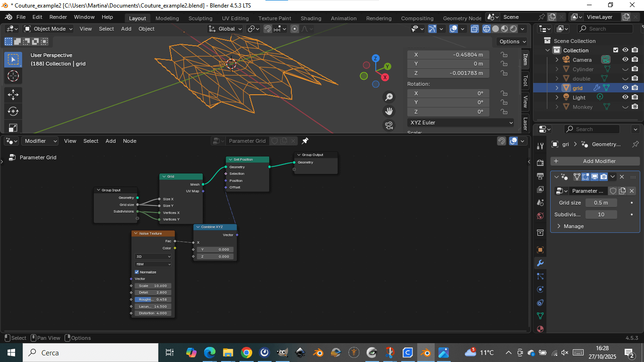The width and height of the screenshot is (644, 362).
Task: Click the viewport zoom magnifier icon
Action: (389, 97)
